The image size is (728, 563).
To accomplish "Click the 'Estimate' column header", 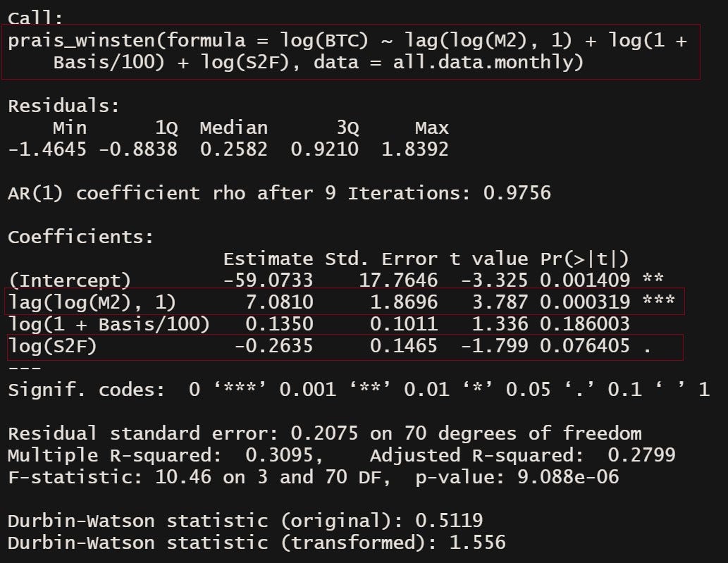I will click(x=268, y=259).
